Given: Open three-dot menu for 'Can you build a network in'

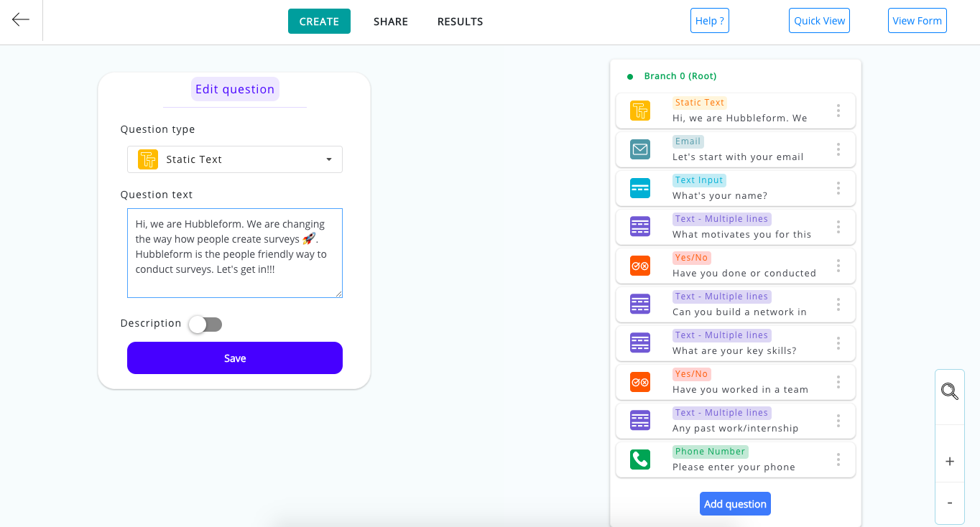Looking at the screenshot, I should pos(838,304).
